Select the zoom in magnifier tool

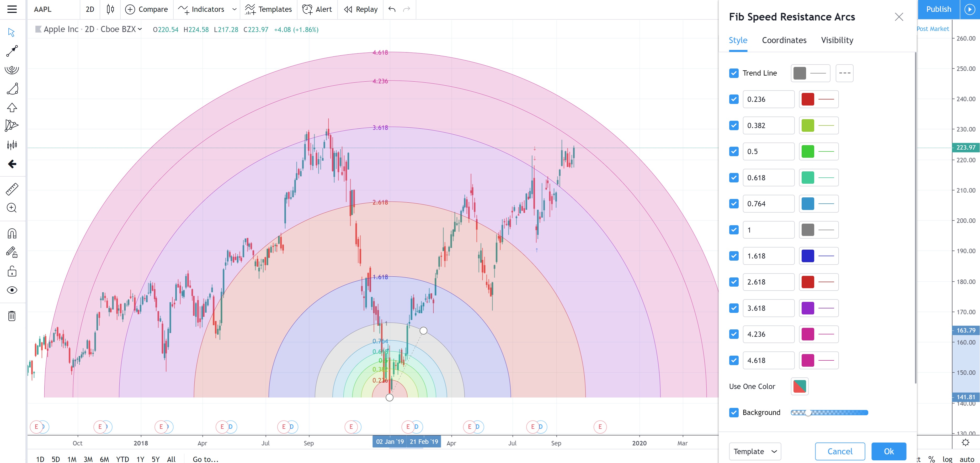tap(12, 208)
